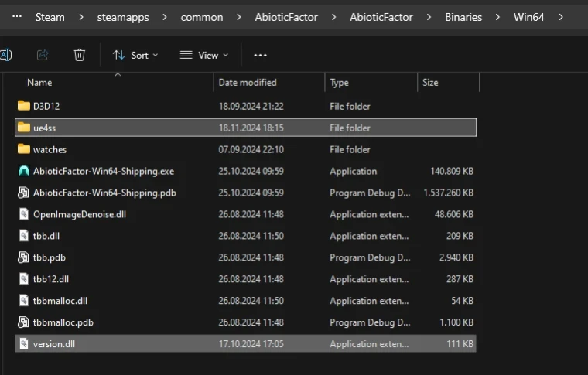Expand chevron after Steam breadcrumb
Viewport: 588px width, 375px height.
pos(81,17)
